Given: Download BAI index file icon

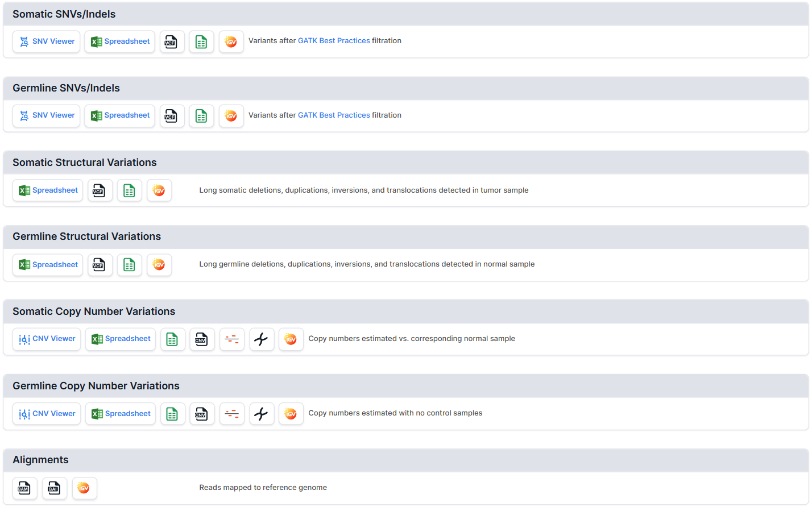Looking at the screenshot, I should coord(54,488).
